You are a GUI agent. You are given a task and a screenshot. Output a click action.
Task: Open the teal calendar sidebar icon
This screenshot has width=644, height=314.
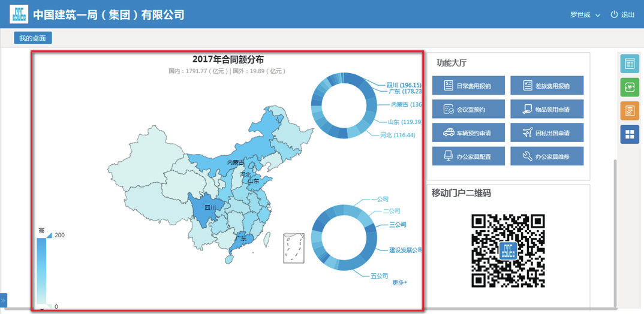click(629, 64)
